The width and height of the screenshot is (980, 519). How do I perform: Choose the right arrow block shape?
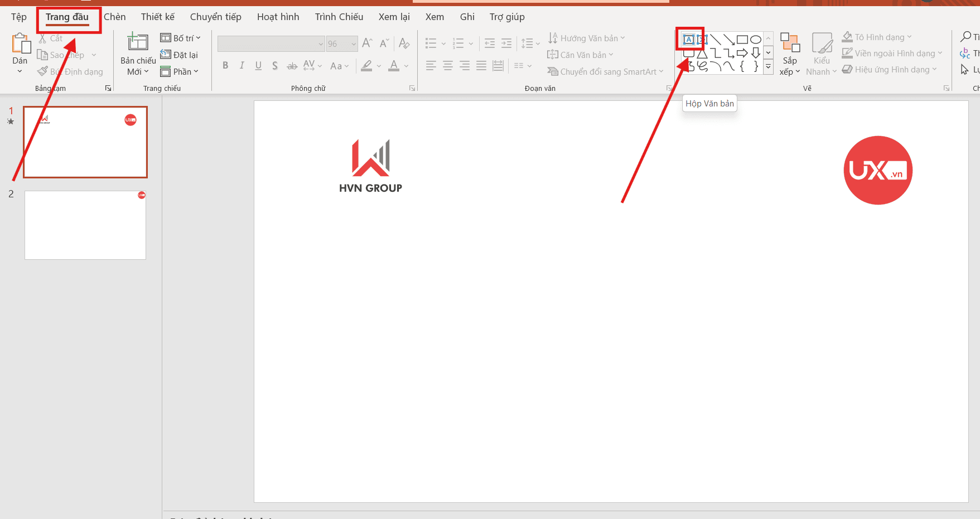[x=742, y=53]
